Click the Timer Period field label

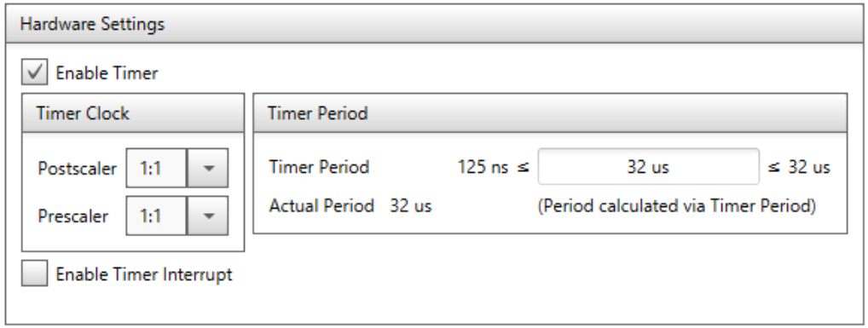click(319, 166)
